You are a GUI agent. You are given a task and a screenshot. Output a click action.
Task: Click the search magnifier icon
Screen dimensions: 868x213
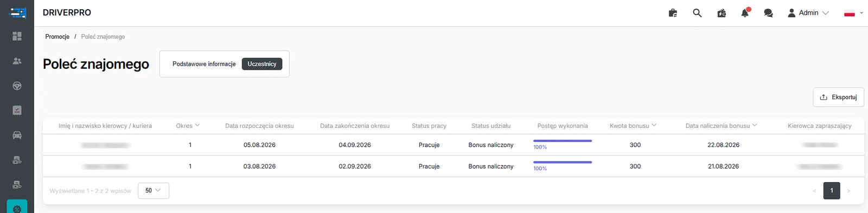point(697,13)
